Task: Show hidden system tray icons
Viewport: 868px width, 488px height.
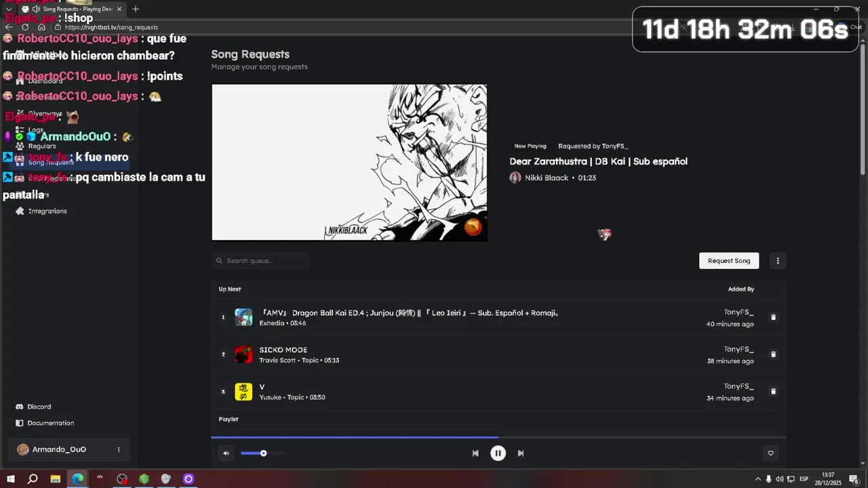Action: click(757, 479)
